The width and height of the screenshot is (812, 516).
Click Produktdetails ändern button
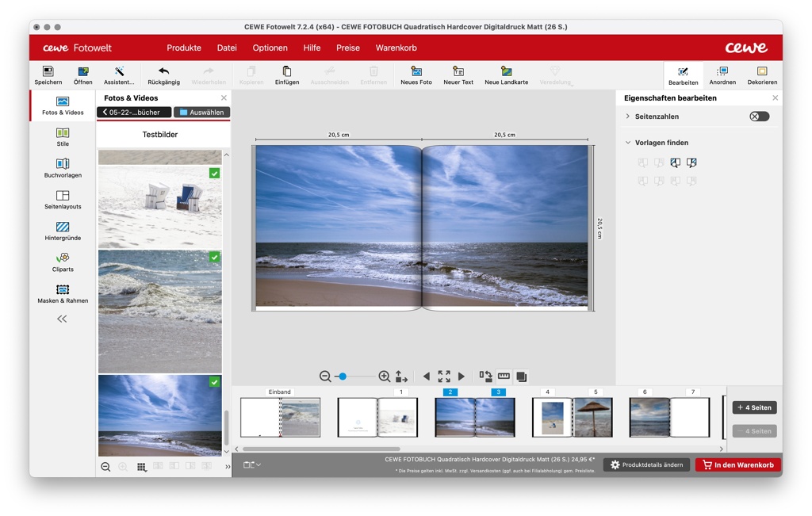coord(646,464)
